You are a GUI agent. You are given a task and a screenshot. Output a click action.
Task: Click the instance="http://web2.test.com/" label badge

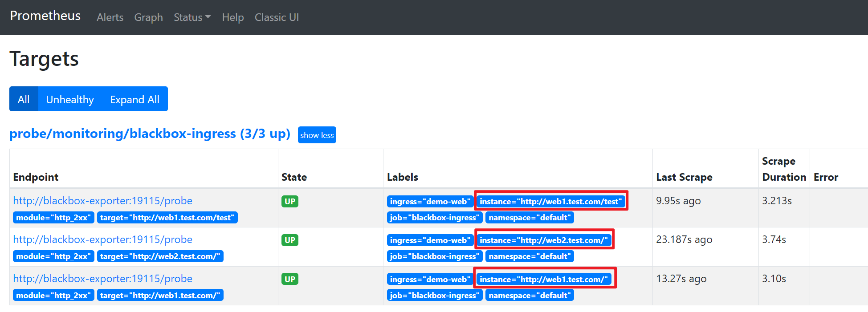543,240
